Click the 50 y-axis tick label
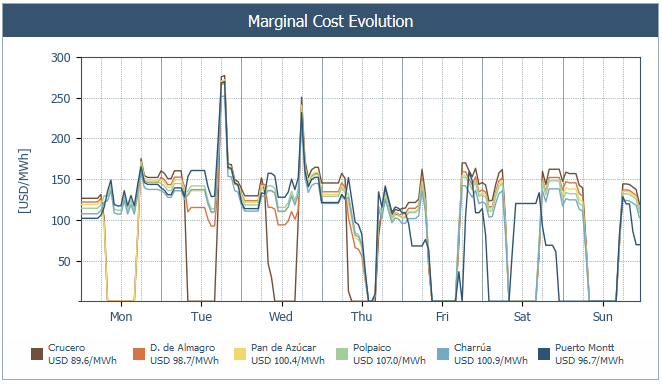The height and width of the screenshot is (384, 662). pyautogui.click(x=64, y=262)
